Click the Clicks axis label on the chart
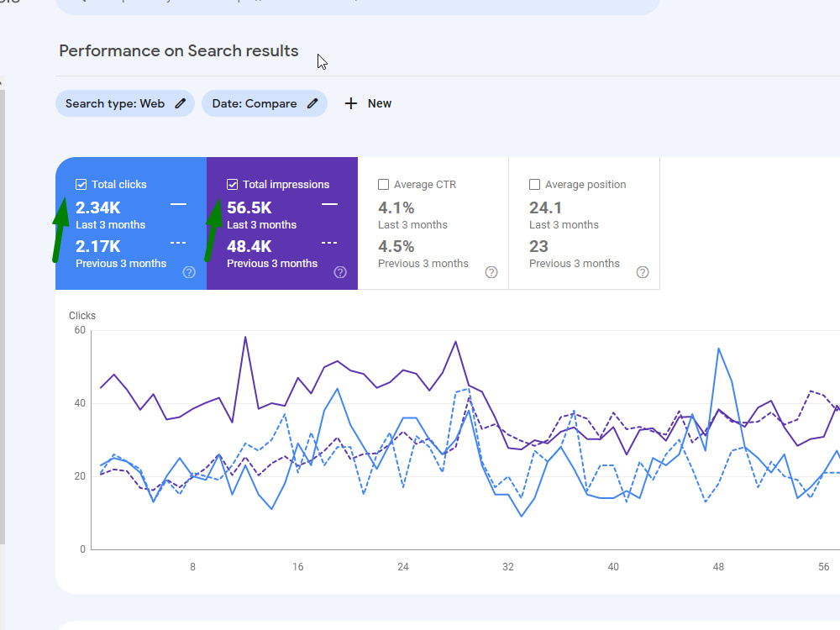 click(82, 316)
